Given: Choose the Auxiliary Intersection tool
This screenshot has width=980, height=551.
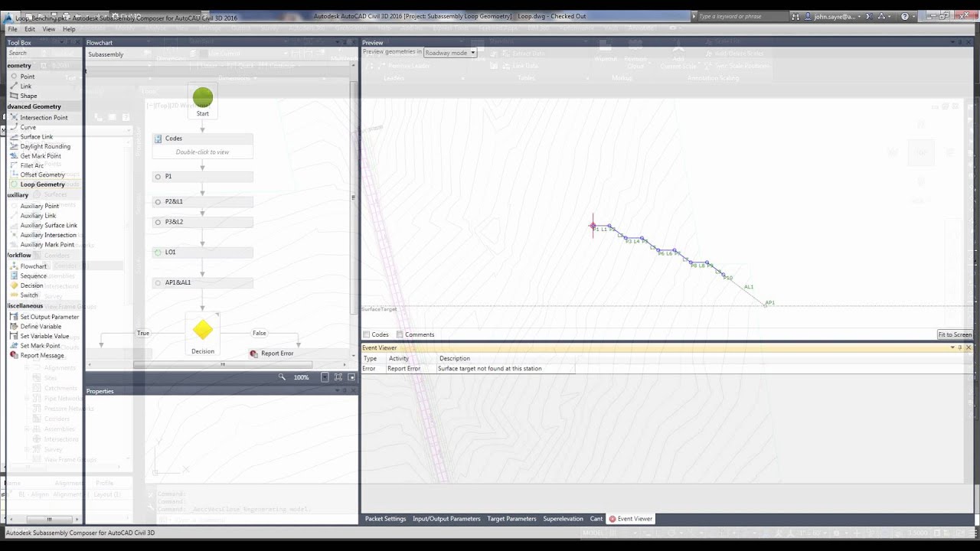Looking at the screenshot, I should (x=48, y=235).
